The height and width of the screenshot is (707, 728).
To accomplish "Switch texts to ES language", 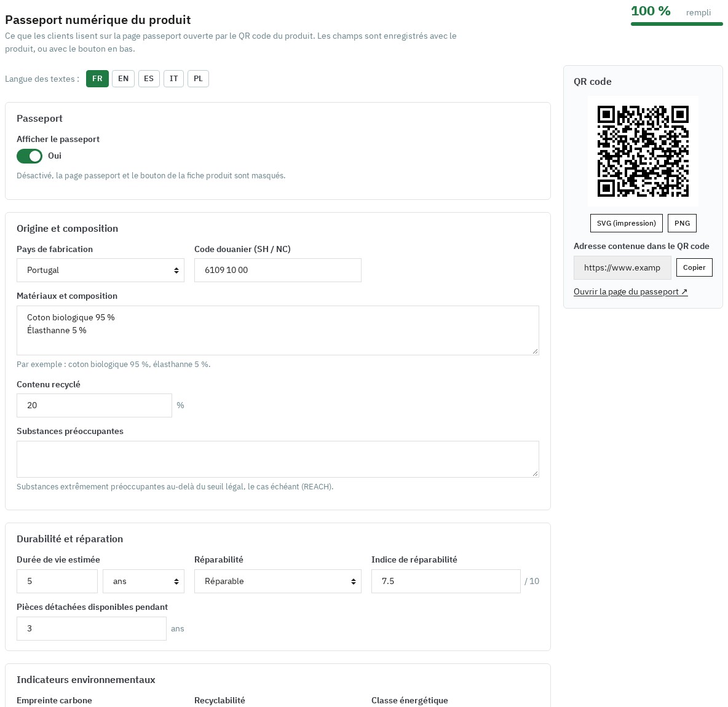I will [149, 79].
